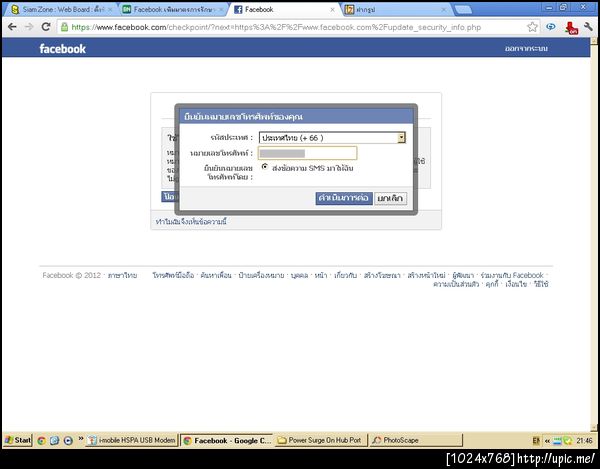Screen dimensions: 600x469
Task: Click the 21:46 clock in the system tray
Action: [584, 441]
